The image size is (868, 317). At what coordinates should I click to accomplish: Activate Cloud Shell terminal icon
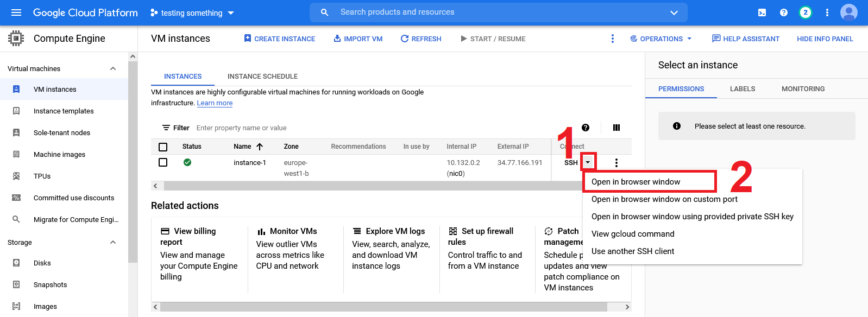762,12
